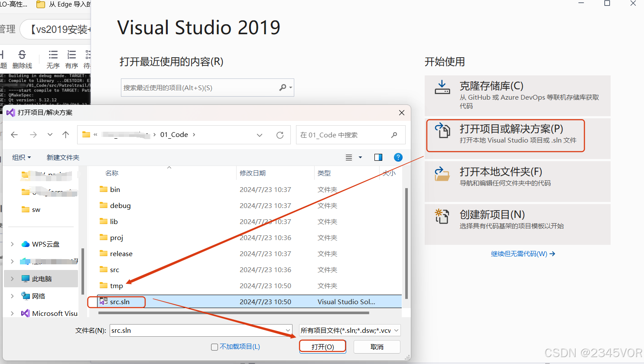Change the file view layout icon
The height and width of the screenshot is (364, 644).
click(x=349, y=157)
